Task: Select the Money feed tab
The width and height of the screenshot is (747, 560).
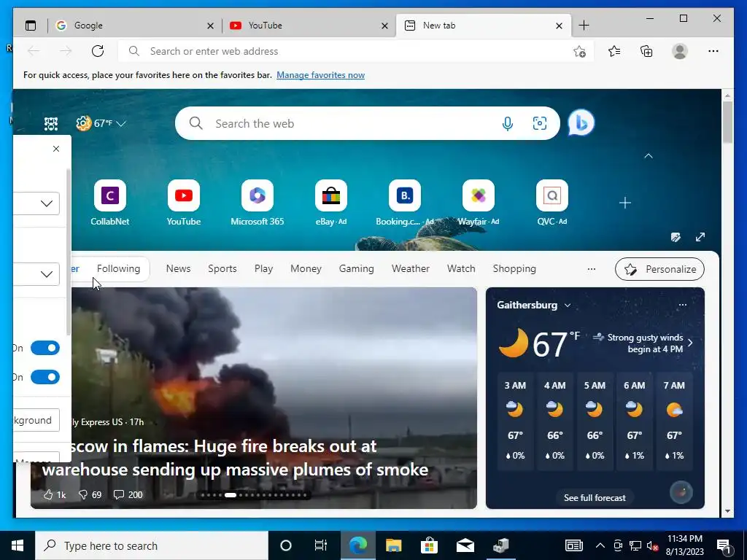Action: pyautogui.click(x=306, y=268)
